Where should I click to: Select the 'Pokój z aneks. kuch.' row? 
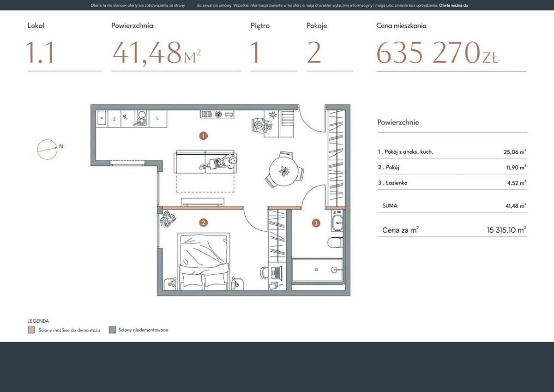(x=452, y=151)
